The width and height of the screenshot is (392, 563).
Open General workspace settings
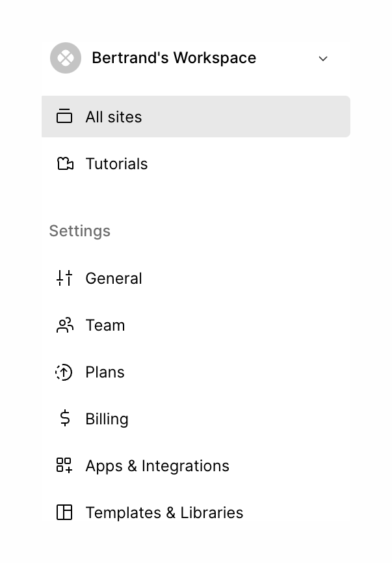[114, 278]
